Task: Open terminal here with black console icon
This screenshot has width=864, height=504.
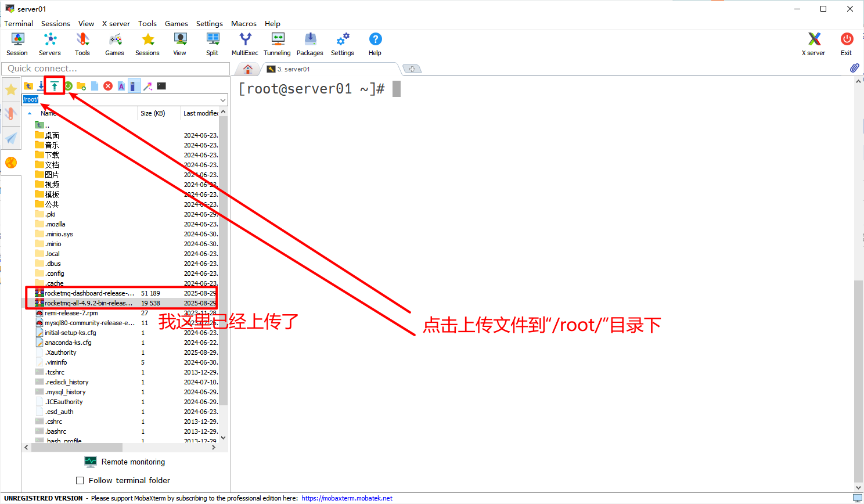Action: point(161,86)
